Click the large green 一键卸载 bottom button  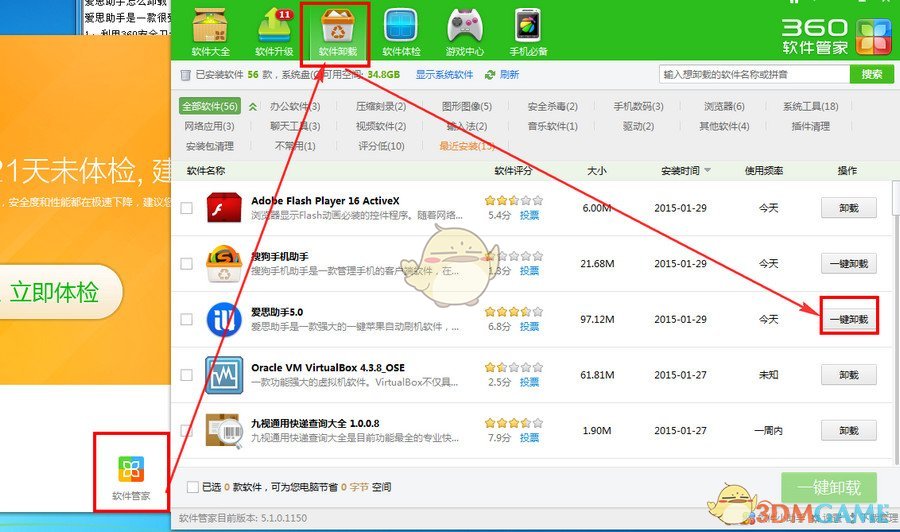pos(829,488)
